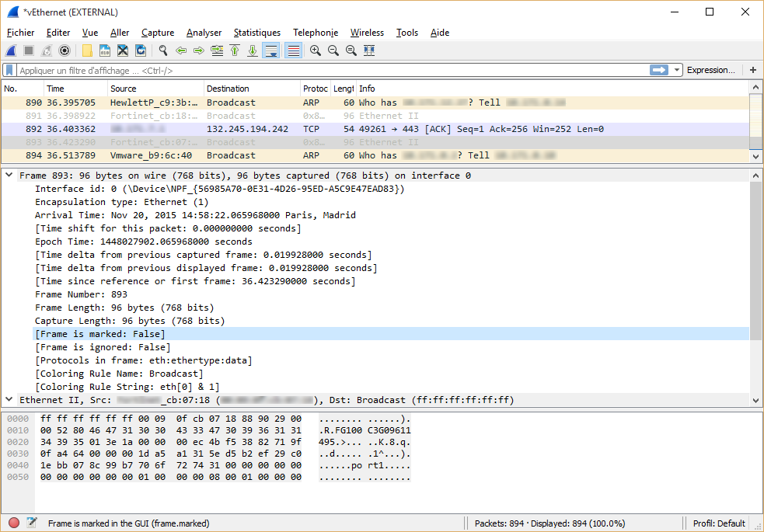Click the packet details scrollbar down arrow

[x=755, y=401]
